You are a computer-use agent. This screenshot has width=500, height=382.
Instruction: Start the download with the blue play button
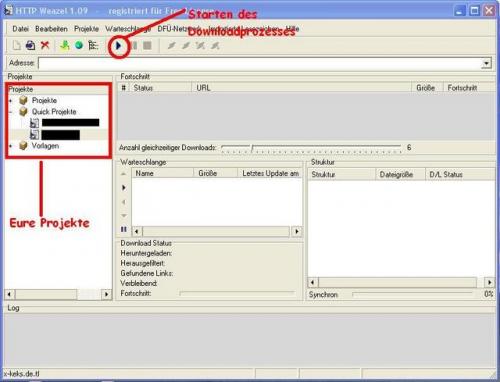(118, 45)
